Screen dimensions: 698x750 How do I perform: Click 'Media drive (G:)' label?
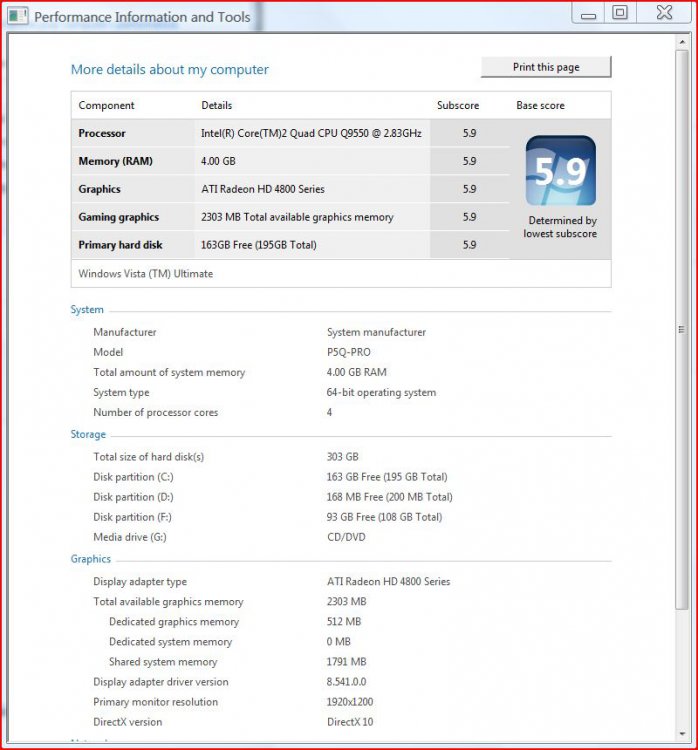(x=130, y=537)
